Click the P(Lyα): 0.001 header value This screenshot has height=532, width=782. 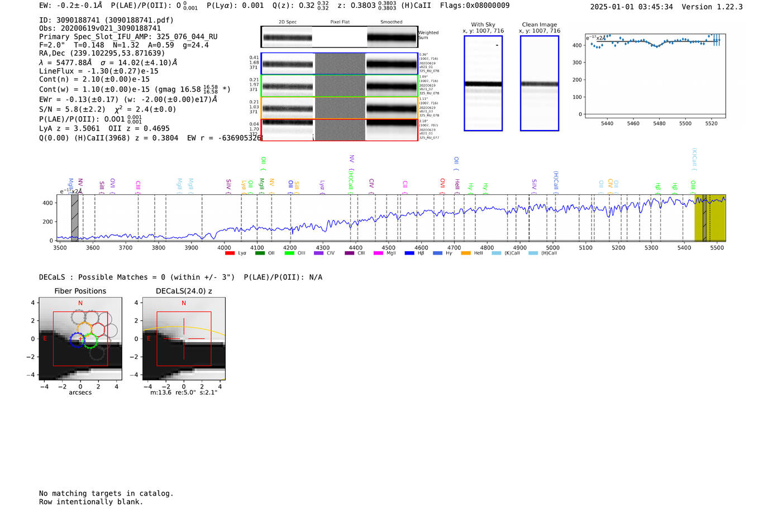click(x=235, y=6)
